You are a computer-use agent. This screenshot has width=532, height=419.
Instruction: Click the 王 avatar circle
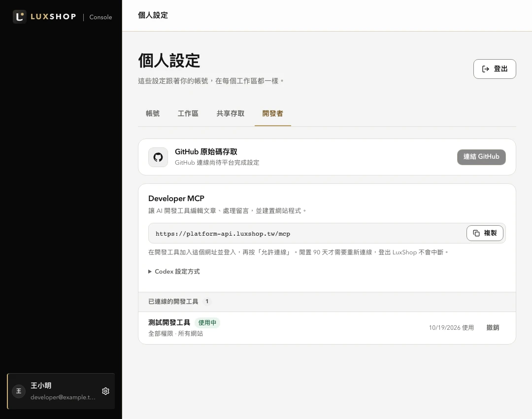coord(19,391)
